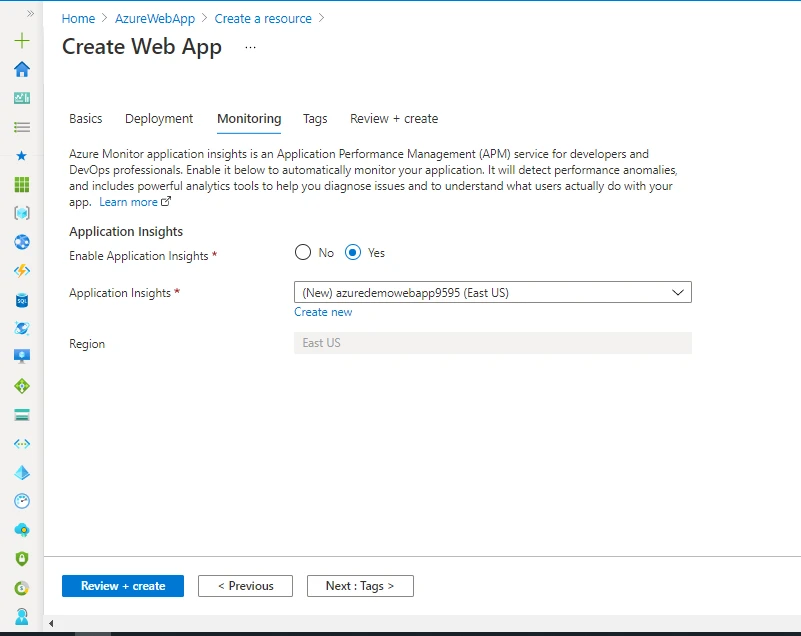Select Yes for Enable Application Insights
Image resolution: width=801 pixels, height=636 pixels.
tap(352, 252)
